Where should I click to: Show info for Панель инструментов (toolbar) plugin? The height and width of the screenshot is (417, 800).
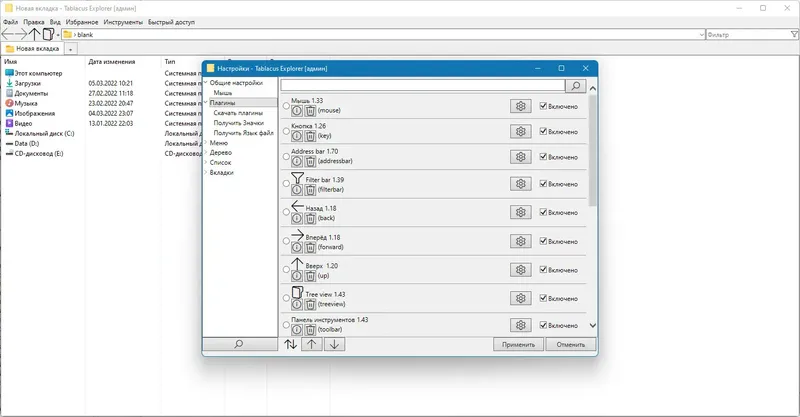pos(297,330)
